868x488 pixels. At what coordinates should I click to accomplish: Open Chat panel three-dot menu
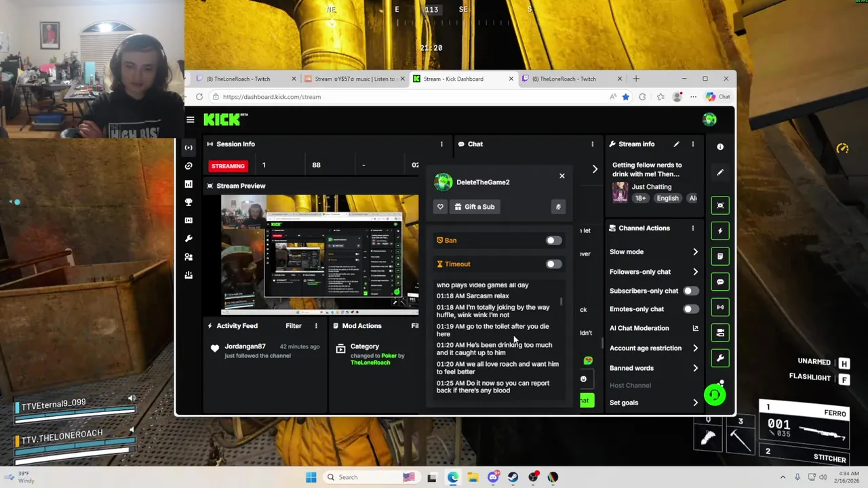[x=592, y=144]
